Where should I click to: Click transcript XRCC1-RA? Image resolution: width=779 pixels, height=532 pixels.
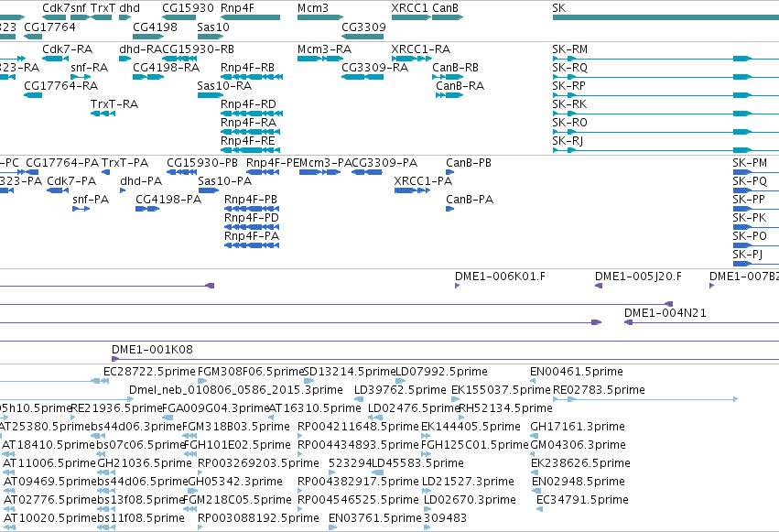point(421,49)
